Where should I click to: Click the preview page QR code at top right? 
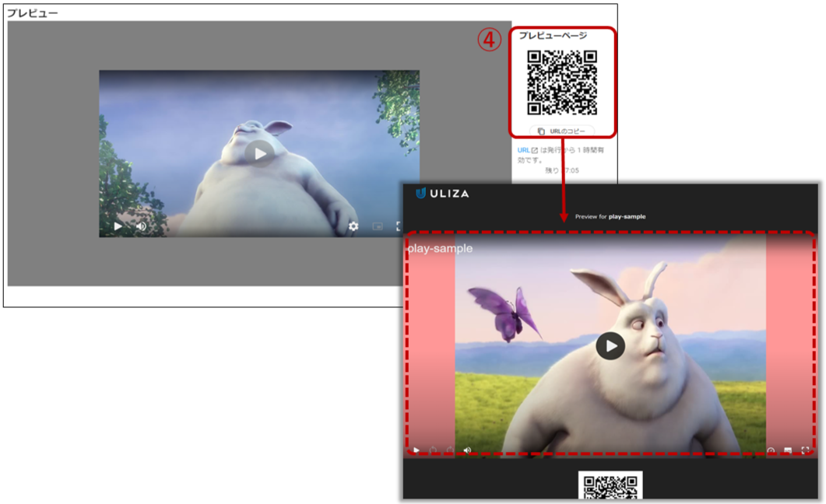coord(561,82)
